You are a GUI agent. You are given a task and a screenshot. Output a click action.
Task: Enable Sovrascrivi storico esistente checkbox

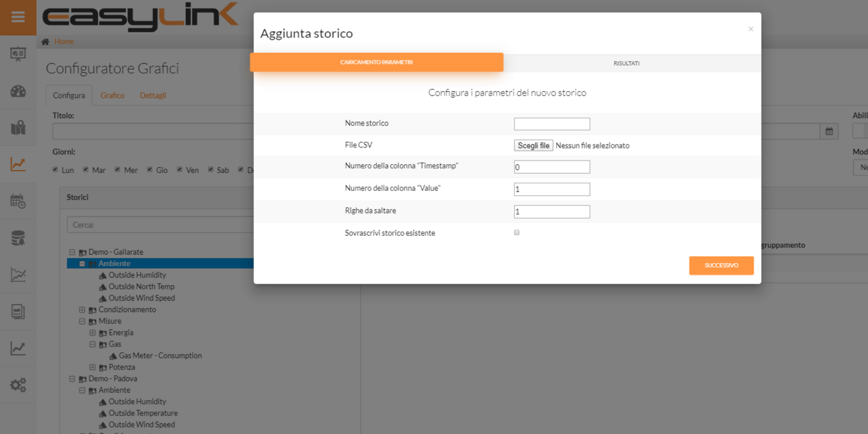coord(517,233)
